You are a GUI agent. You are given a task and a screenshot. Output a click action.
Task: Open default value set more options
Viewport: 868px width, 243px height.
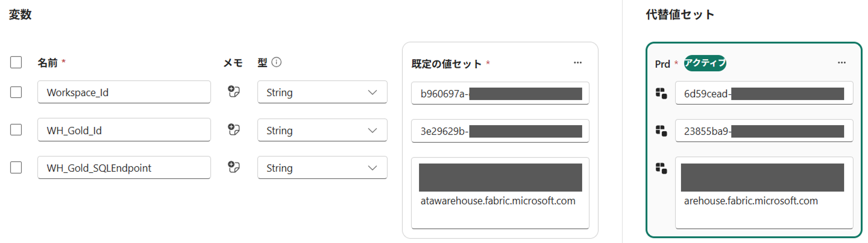[x=578, y=63]
